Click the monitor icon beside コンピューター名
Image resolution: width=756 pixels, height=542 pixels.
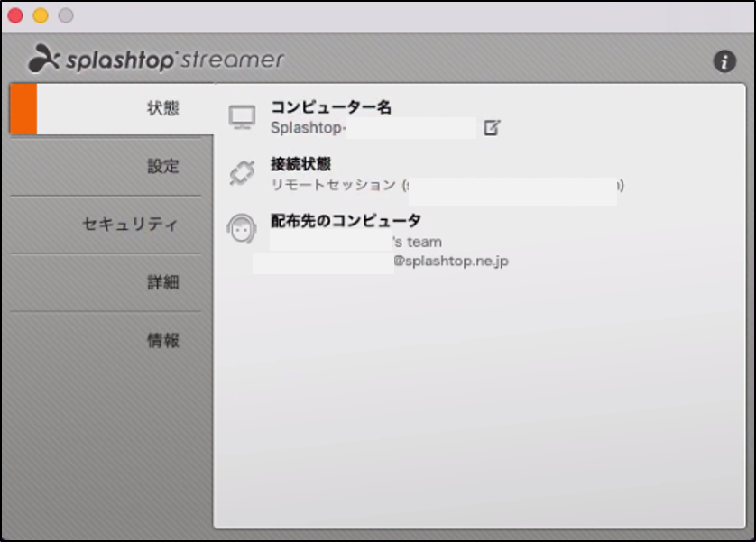pyautogui.click(x=242, y=115)
